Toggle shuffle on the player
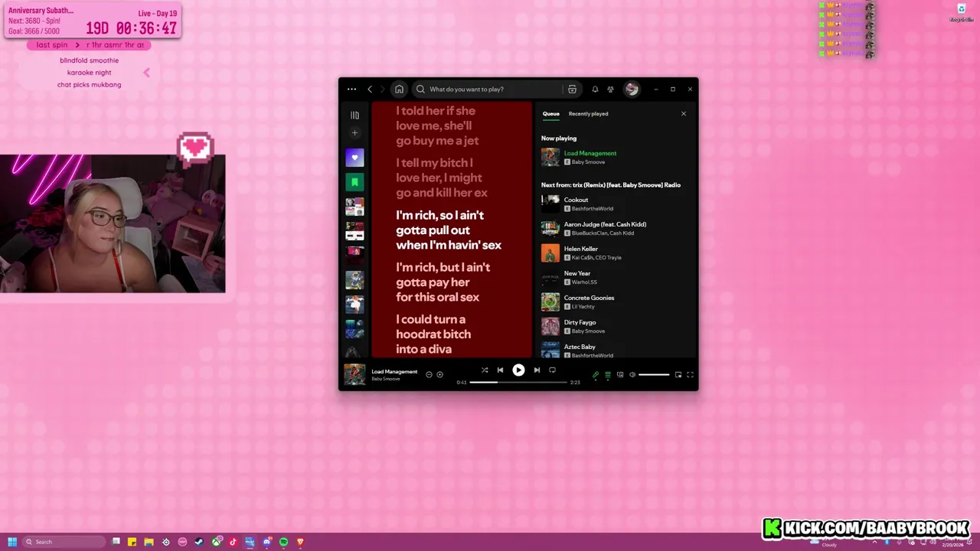Viewport: 980px width, 551px height. [x=484, y=370]
